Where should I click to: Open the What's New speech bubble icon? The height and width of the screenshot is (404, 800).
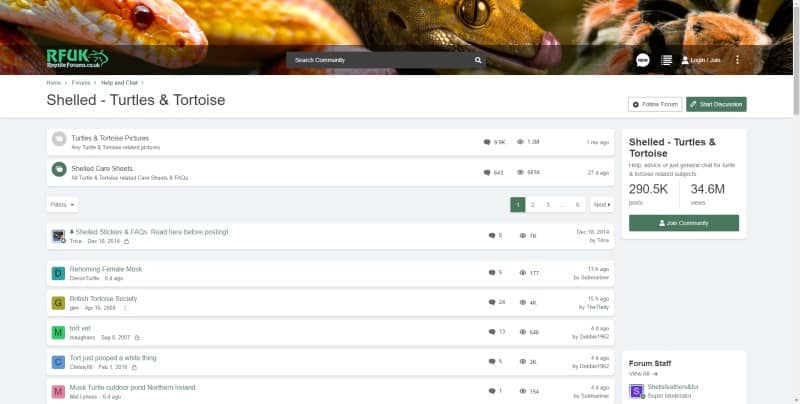pos(643,60)
